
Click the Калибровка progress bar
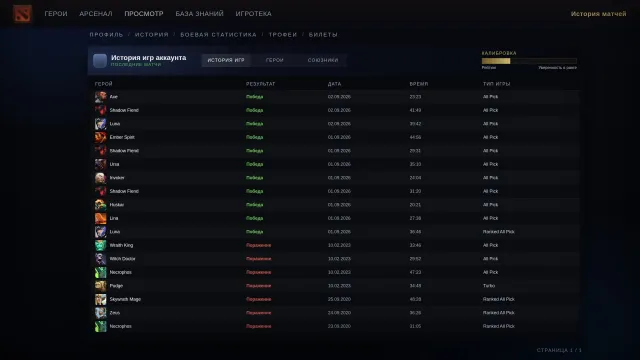coord(529,61)
